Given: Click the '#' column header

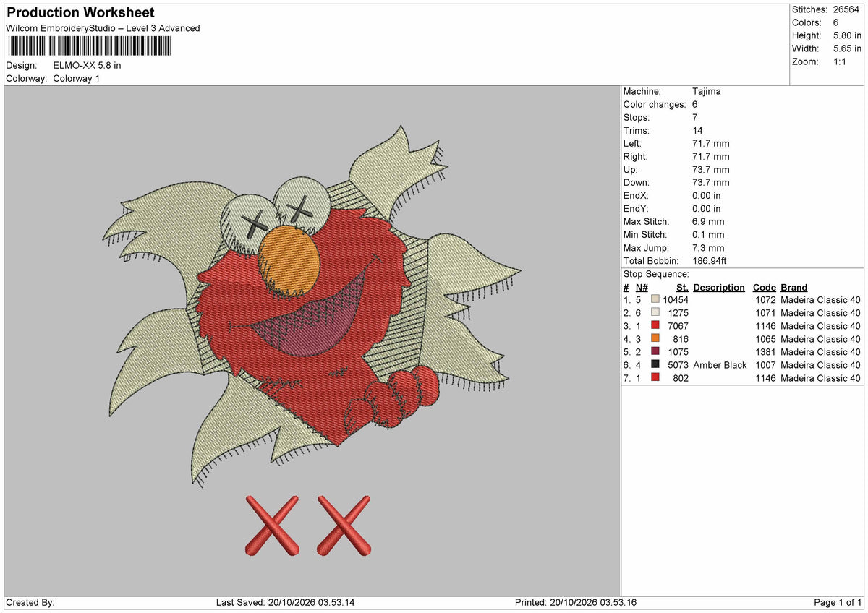Looking at the screenshot, I should [x=626, y=287].
